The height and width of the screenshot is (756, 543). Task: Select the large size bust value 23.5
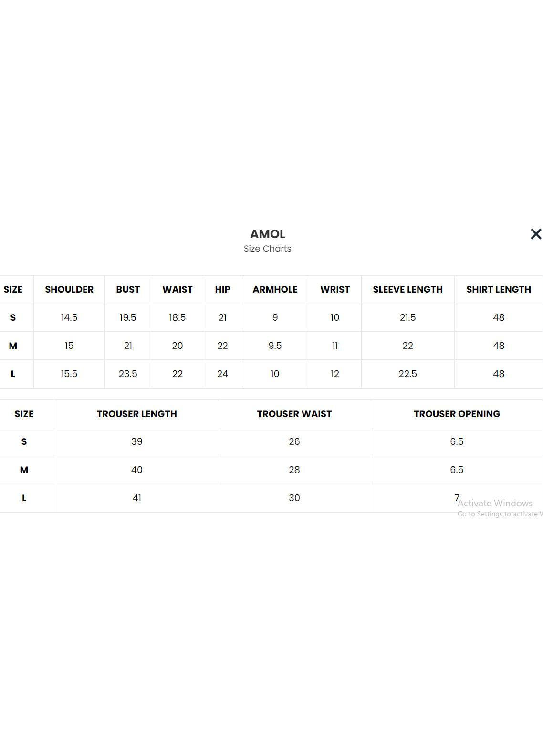coord(128,374)
